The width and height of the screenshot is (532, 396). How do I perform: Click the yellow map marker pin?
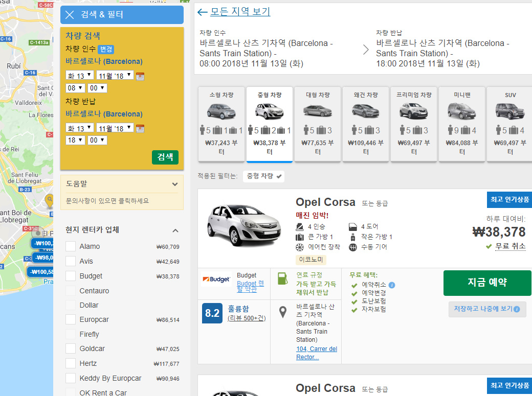point(50,200)
